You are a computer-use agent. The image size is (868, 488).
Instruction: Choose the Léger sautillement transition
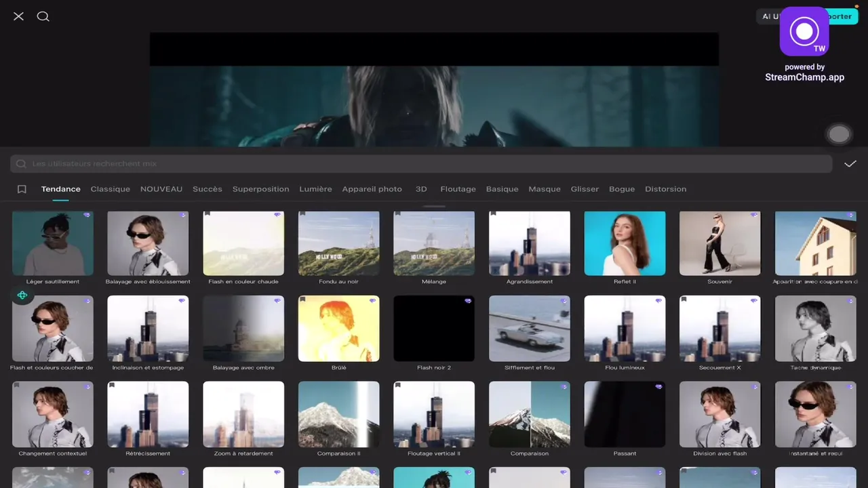click(x=53, y=243)
